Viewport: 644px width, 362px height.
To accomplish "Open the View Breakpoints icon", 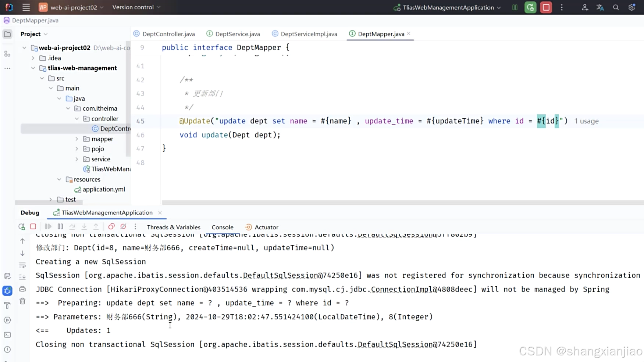I will click(x=111, y=227).
